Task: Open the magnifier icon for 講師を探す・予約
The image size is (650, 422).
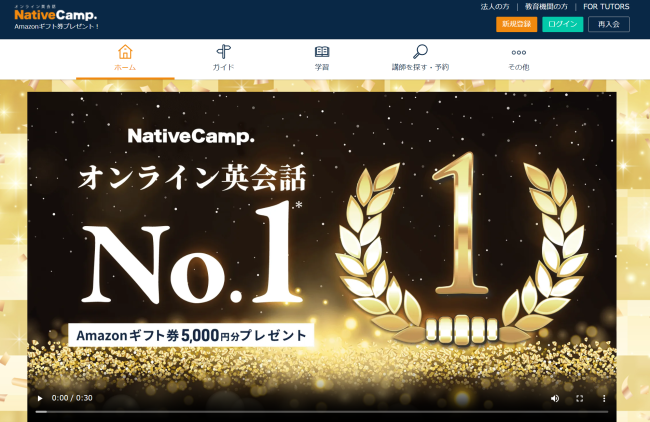Action: pyautogui.click(x=420, y=51)
